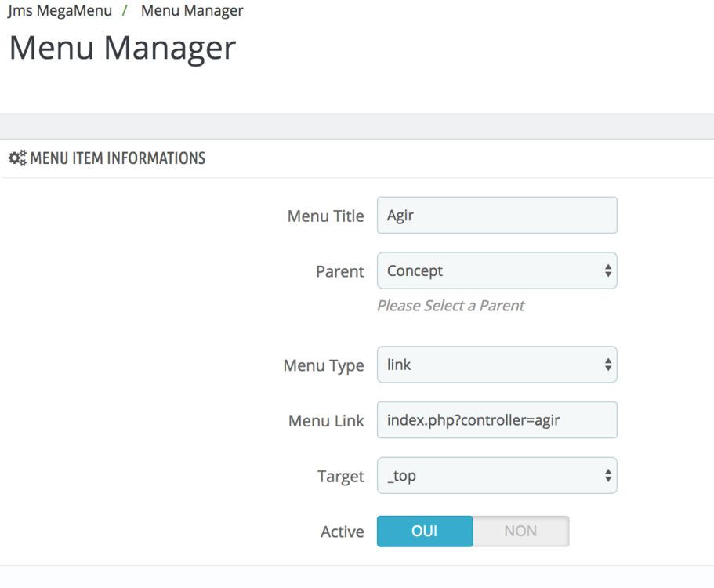Image resolution: width=714 pixels, height=588 pixels.
Task: Click the large Menu Manager page heading
Action: pos(122,48)
